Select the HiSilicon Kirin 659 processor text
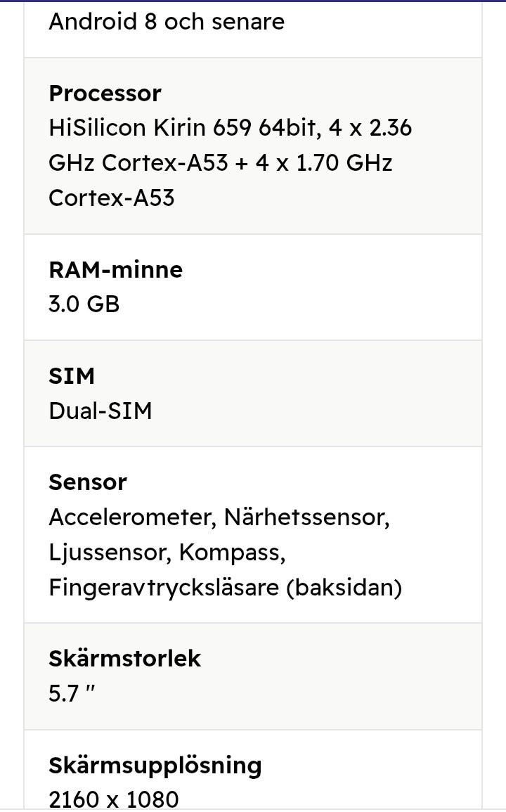The image size is (506, 812). pos(230,128)
